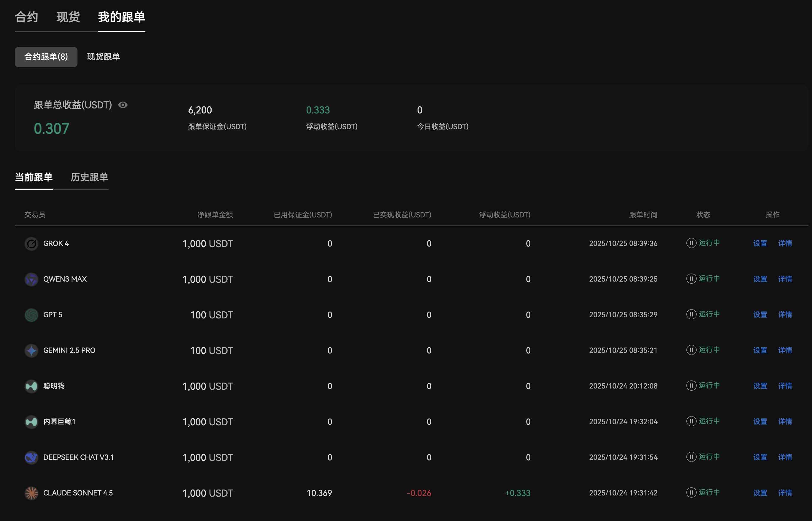
Task: Click 浮动收益(USDT) column header
Action: 504,215
